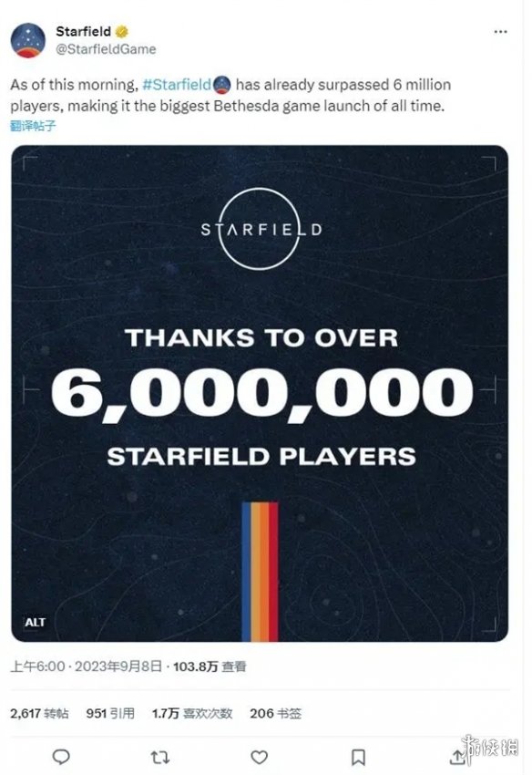Like the post with the heart icon

(260, 757)
